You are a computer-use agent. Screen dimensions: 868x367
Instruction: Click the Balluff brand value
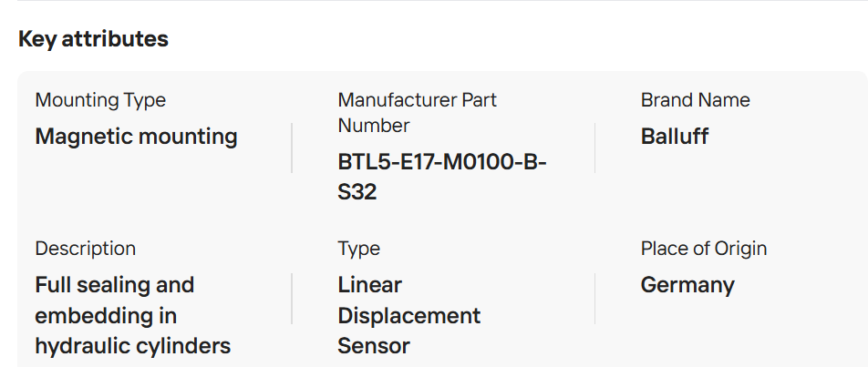click(x=675, y=137)
